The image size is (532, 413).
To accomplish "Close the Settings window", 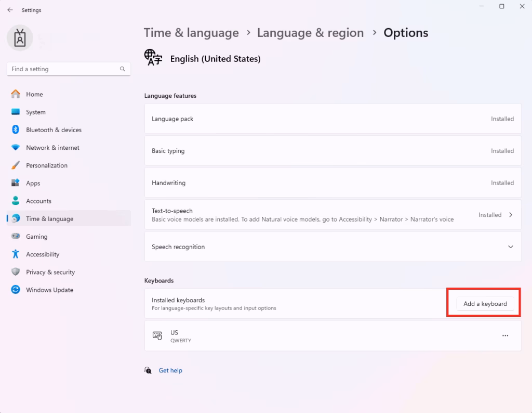I will pyautogui.click(x=522, y=6).
